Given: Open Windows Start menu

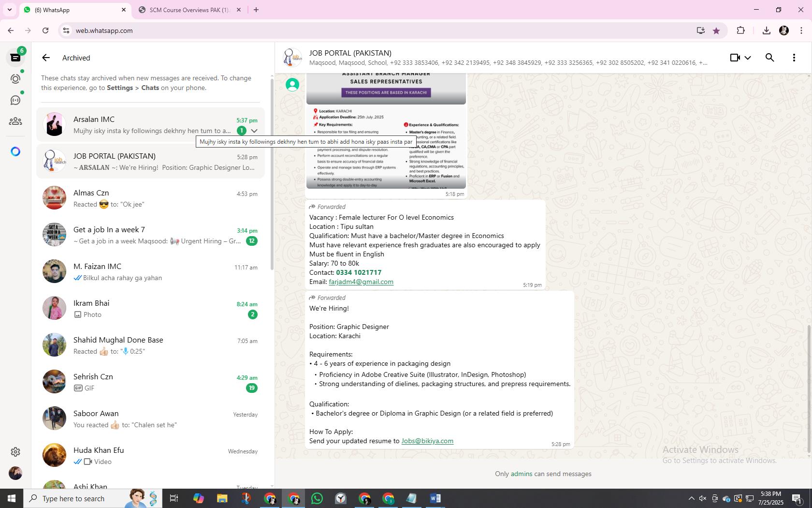Looking at the screenshot, I should pos(12,498).
